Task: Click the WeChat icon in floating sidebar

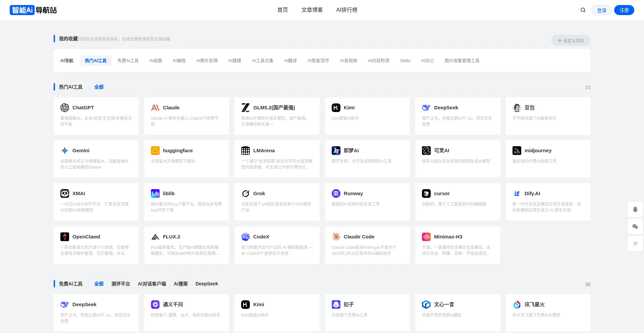Action: tap(635, 227)
